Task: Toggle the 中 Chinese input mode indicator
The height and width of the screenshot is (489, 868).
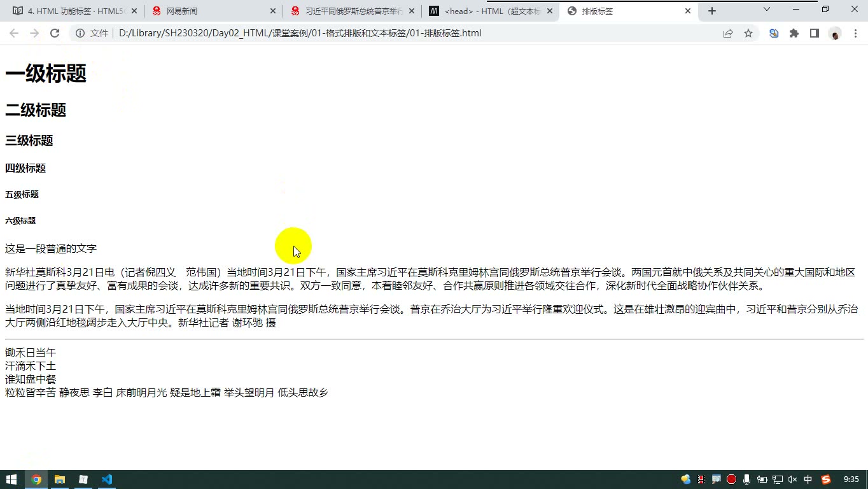Action: (808, 479)
